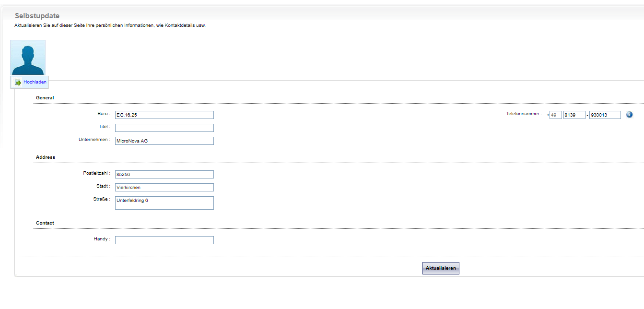Click the Address section heading
The height and width of the screenshot is (309, 644).
(46, 157)
